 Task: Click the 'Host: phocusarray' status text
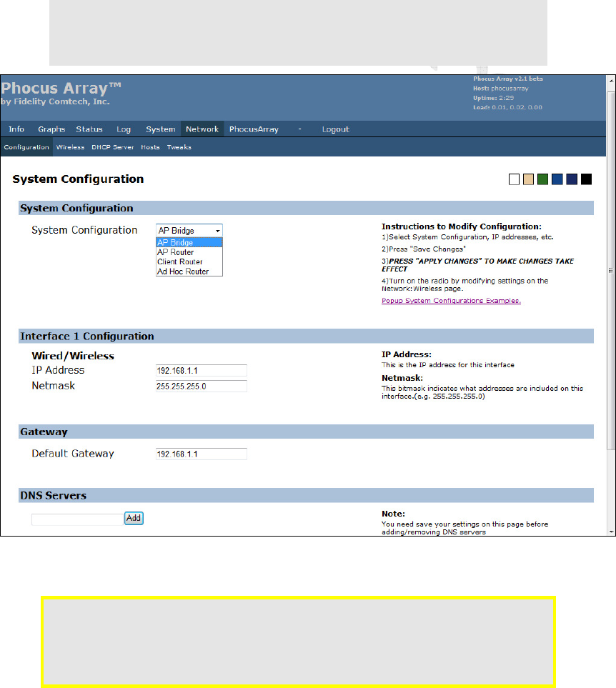pyautogui.click(x=501, y=88)
